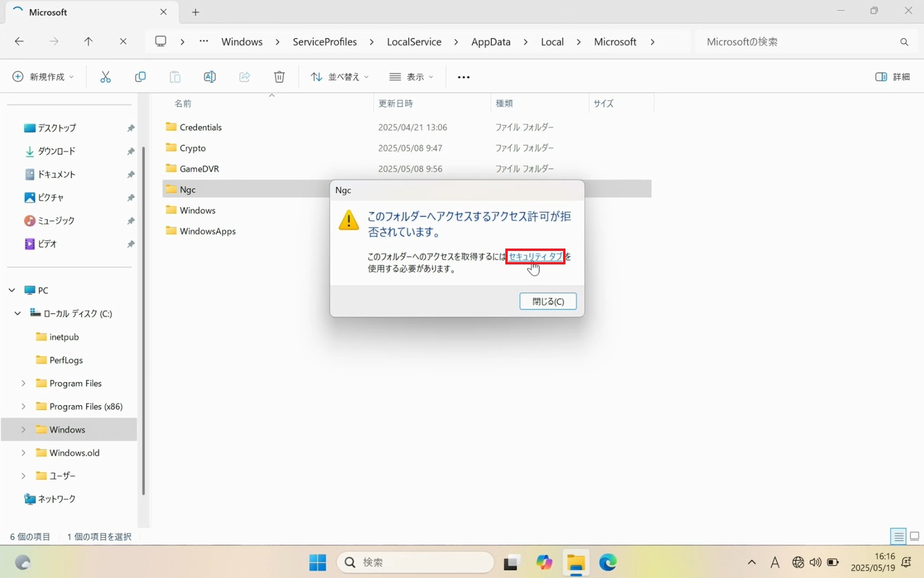Show hidden system tray icons
The image size is (924, 578).
pos(752,562)
